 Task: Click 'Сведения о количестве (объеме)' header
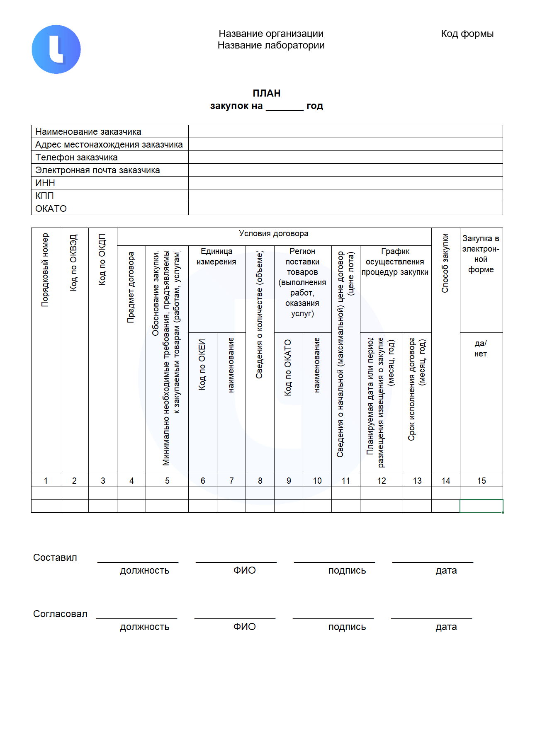coord(260,360)
